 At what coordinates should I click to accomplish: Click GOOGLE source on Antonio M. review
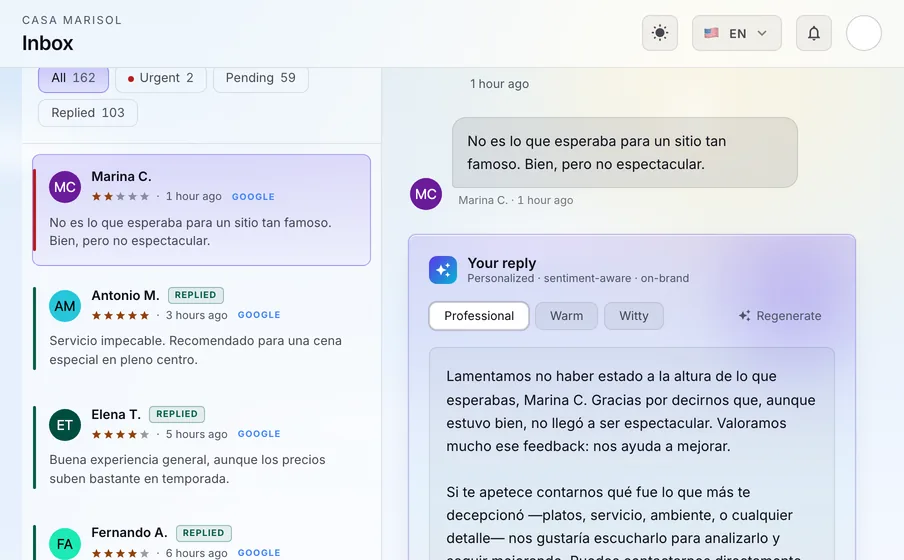[259, 315]
